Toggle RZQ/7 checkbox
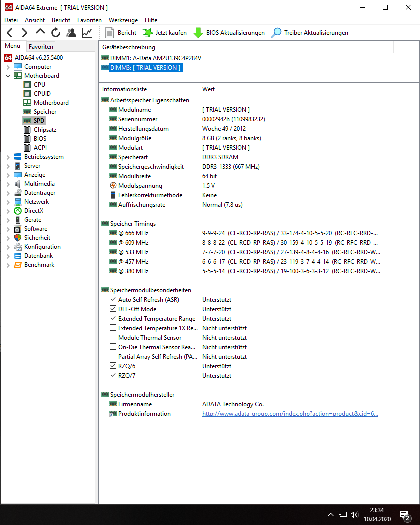 pos(113,375)
